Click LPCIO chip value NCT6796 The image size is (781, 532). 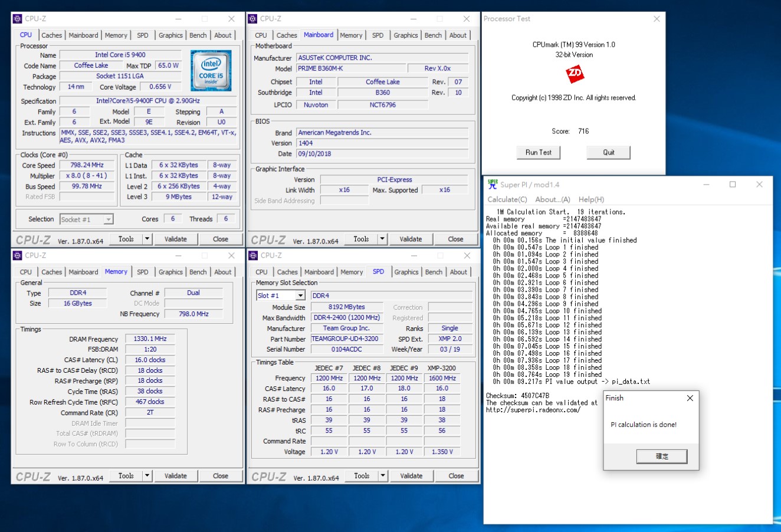coord(382,105)
